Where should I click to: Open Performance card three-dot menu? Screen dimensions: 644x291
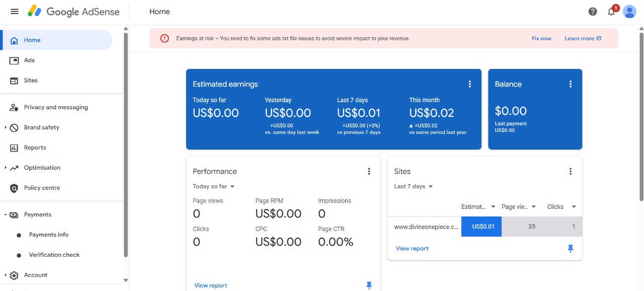(x=369, y=171)
